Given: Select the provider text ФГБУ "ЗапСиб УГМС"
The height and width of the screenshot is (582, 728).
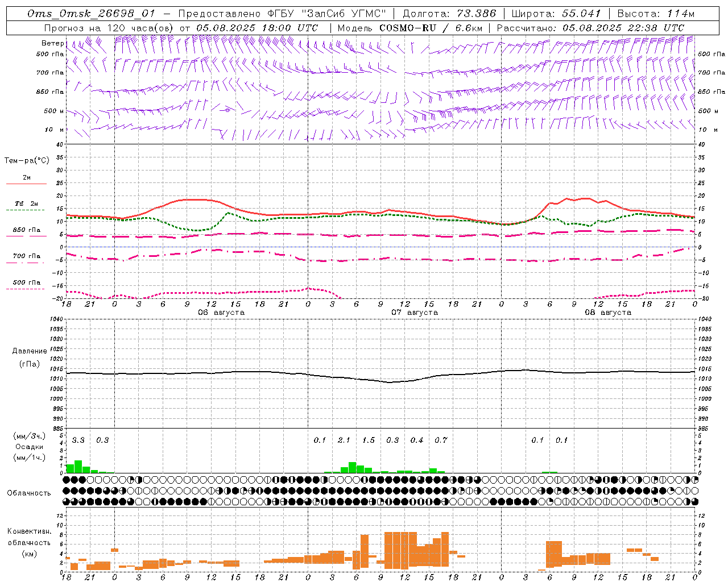Looking at the screenshot, I should point(326,14).
